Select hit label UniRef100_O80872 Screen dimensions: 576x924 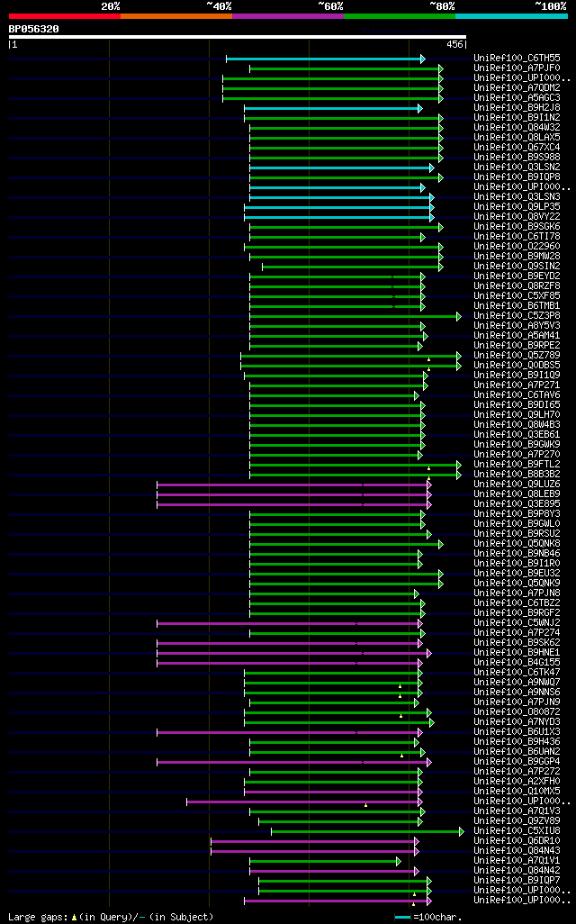tap(517, 711)
